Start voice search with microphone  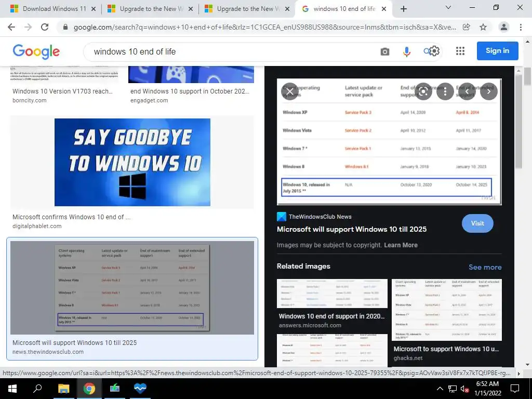406,51
